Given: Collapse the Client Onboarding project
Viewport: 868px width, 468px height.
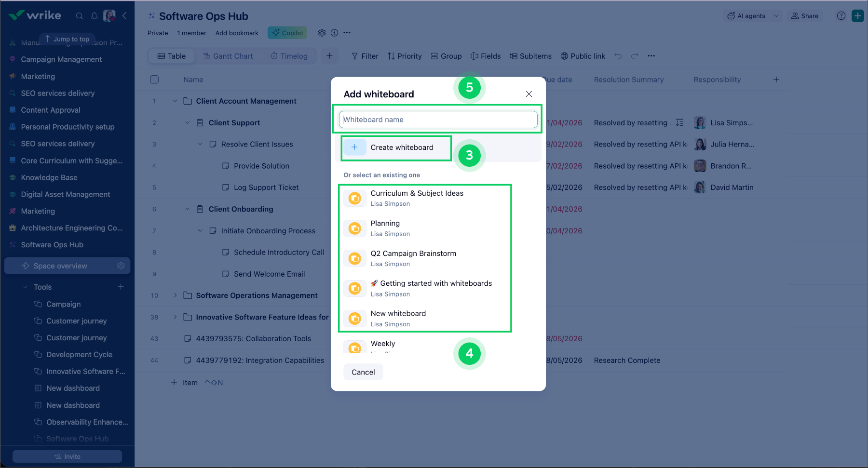Looking at the screenshot, I should [188, 209].
